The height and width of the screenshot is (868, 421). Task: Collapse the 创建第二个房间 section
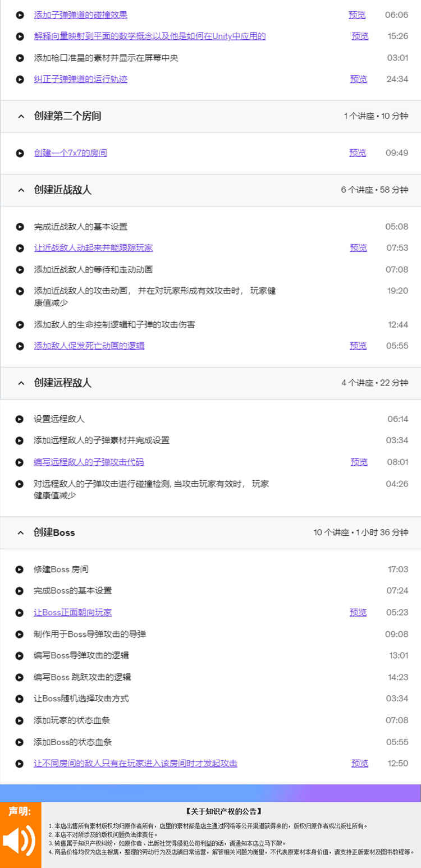click(x=21, y=117)
